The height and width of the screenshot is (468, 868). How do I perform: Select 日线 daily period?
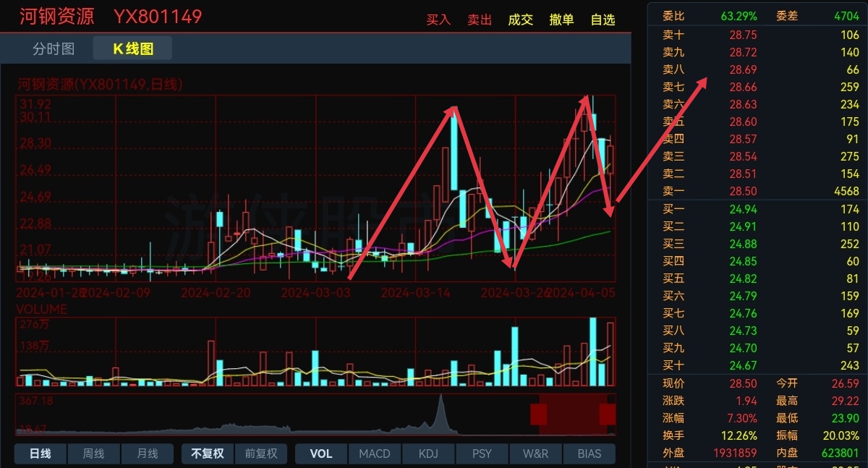point(41,454)
